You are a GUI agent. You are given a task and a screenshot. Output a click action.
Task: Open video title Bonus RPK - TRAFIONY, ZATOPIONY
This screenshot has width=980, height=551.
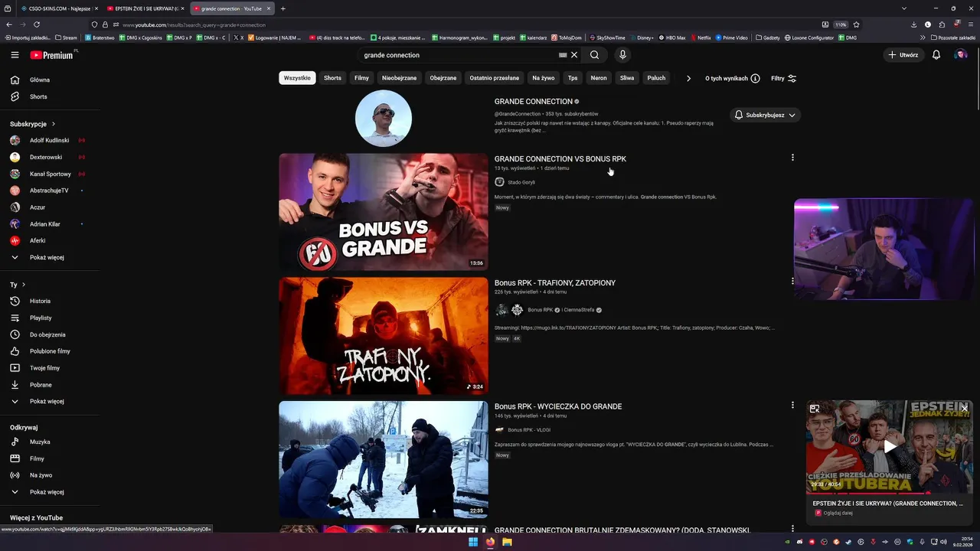click(x=555, y=282)
